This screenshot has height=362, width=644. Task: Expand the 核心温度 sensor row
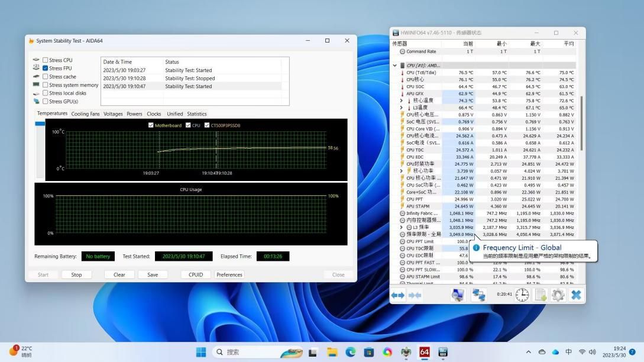402,101
